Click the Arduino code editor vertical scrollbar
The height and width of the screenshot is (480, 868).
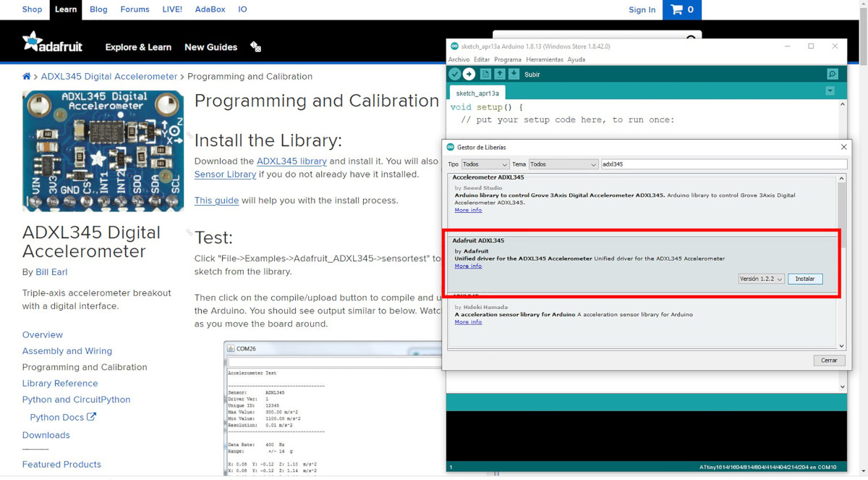click(842, 246)
